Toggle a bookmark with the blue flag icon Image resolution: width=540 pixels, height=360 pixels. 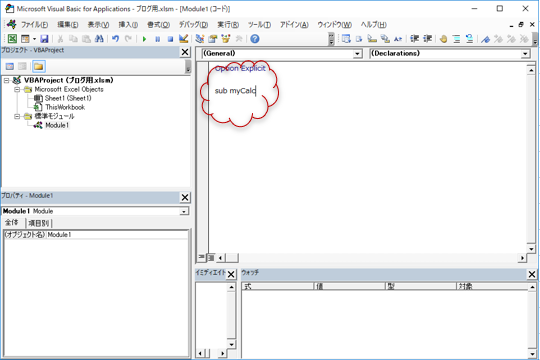[486, 39]
